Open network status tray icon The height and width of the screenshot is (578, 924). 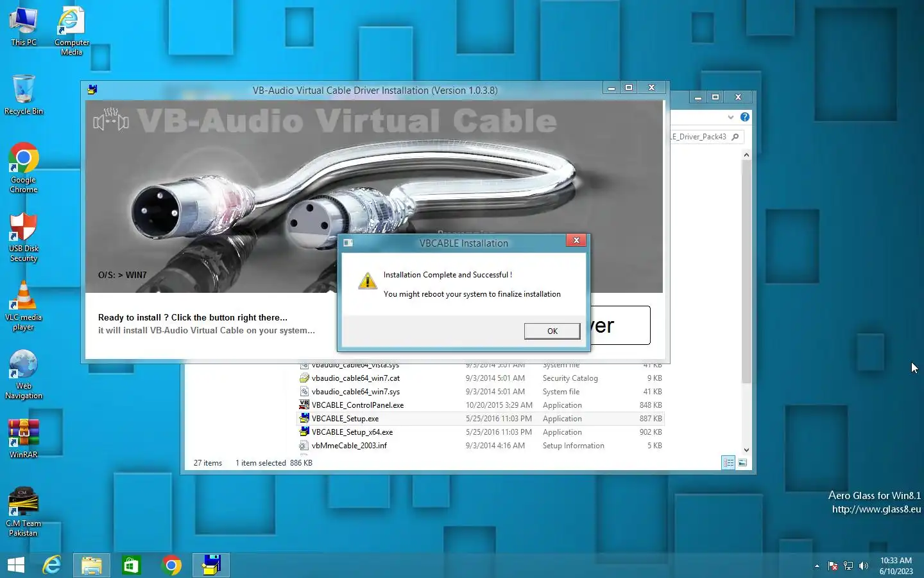point(848,566)
